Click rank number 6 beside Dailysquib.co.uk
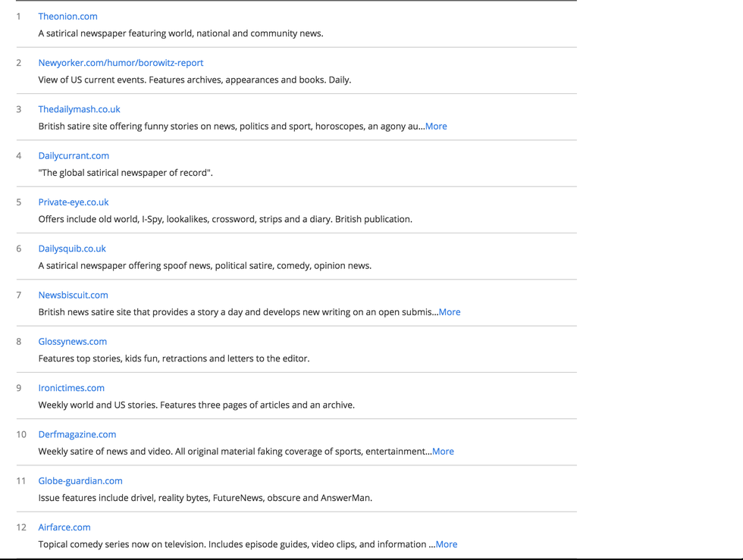 click(19, 249)
